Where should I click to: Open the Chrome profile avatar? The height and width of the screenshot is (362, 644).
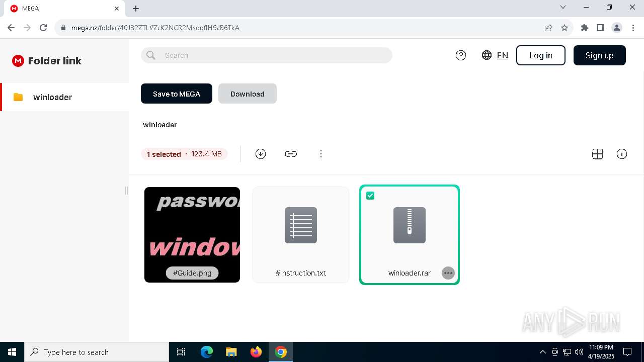click(x=617, y=28)
